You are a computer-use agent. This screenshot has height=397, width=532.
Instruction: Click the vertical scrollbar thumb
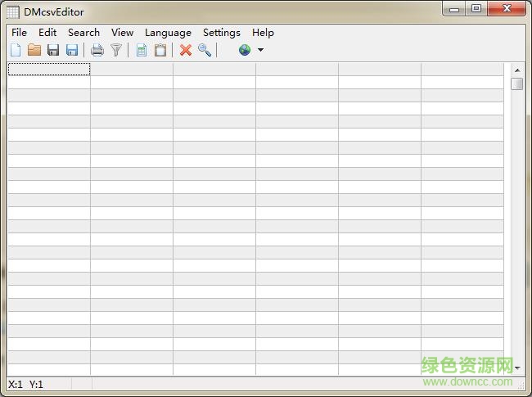(517, 83)
